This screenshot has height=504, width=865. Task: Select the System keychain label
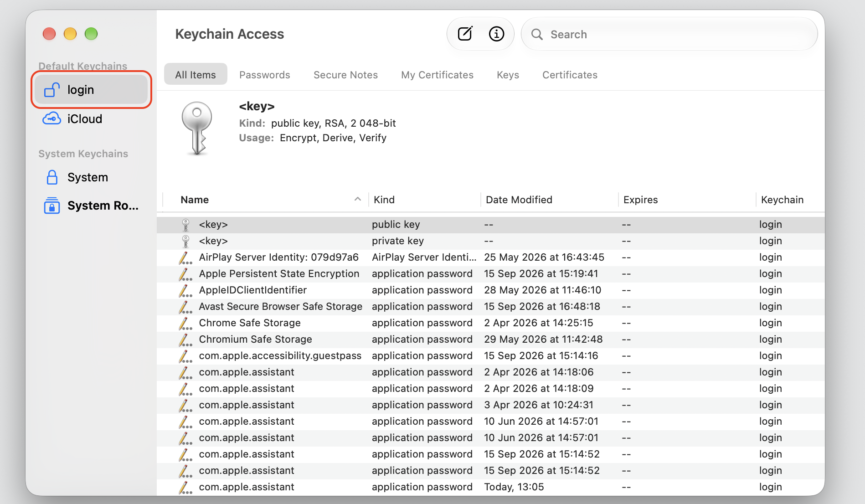click(x=88, y=177)
